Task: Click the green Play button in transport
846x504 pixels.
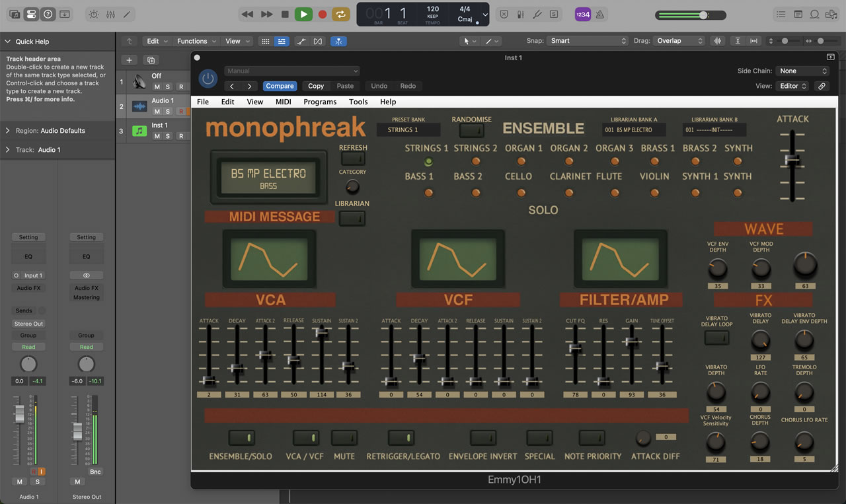Action: (303, 14)
